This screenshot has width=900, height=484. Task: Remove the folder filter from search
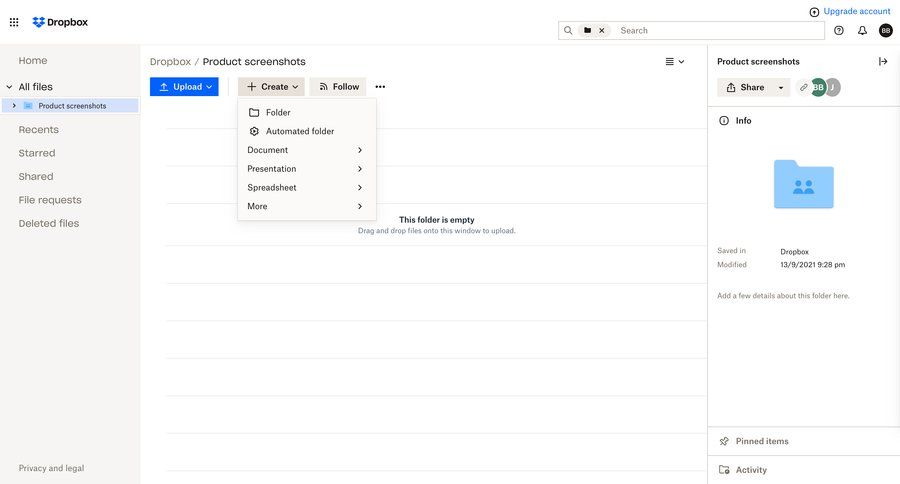click(602, 30)
